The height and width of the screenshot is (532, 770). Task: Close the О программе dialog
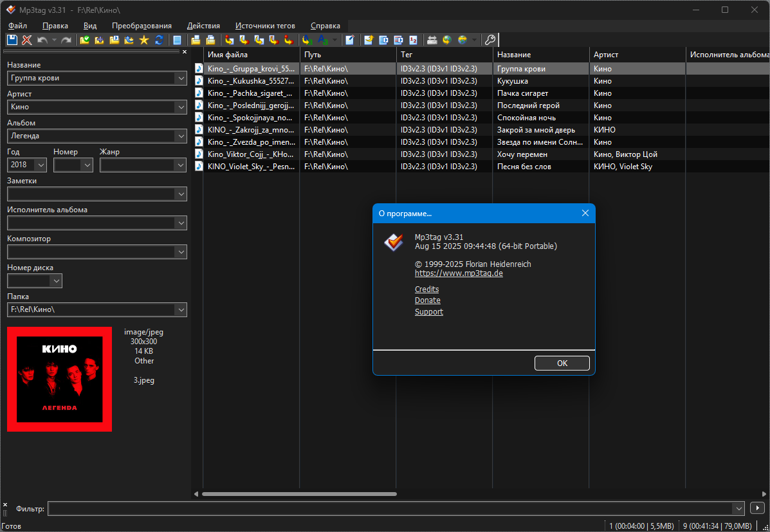click(585, 213)
